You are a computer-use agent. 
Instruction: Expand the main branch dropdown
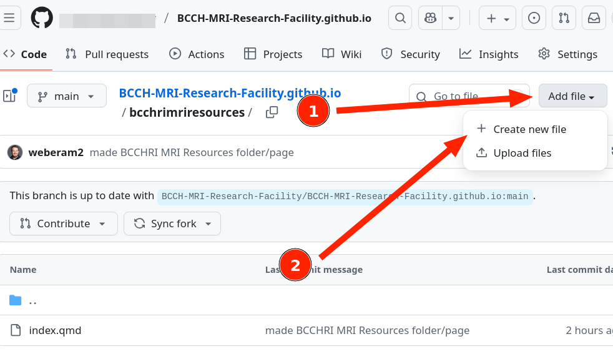pos(66,96)
